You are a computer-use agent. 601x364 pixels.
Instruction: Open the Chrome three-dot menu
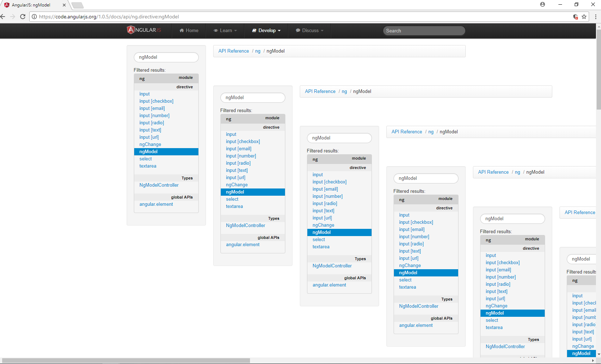pos(595,17)
